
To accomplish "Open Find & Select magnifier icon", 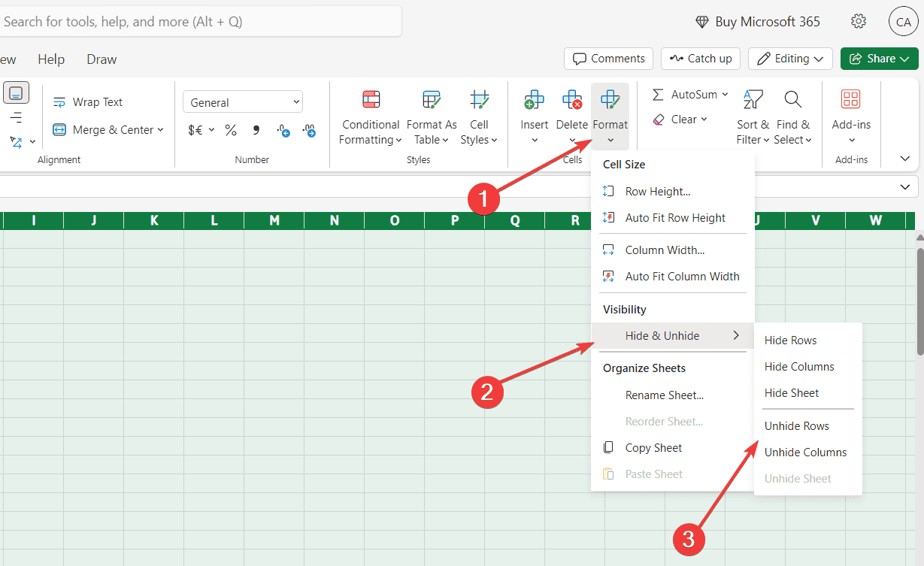I will click(792, 98).
